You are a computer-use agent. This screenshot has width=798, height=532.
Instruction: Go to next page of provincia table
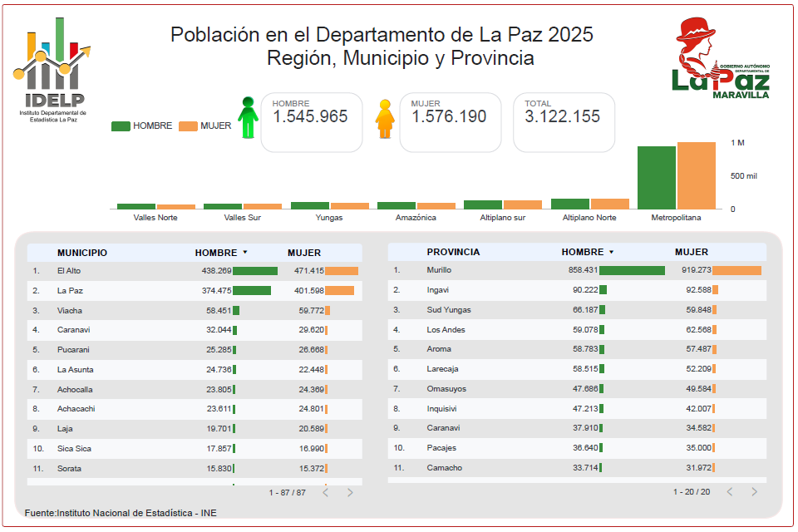click(754, 492)
